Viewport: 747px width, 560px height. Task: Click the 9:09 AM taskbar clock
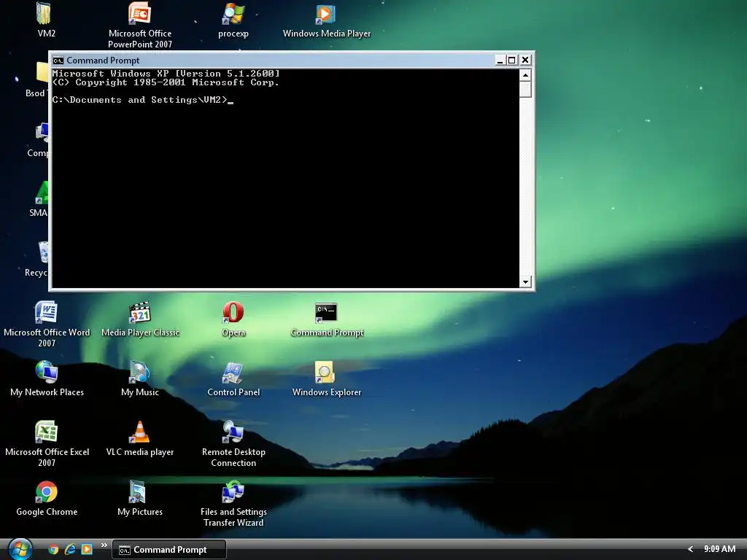[719, 549]
